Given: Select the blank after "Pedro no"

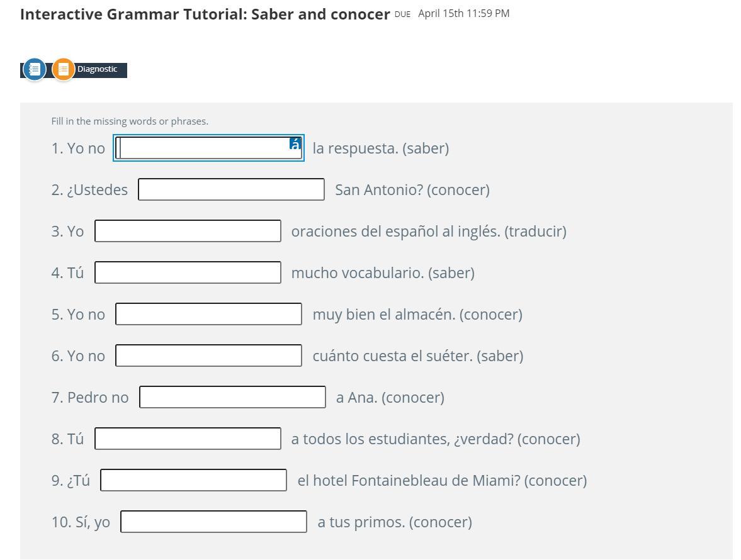Looking at the screenshot, I should pos(232,398).
